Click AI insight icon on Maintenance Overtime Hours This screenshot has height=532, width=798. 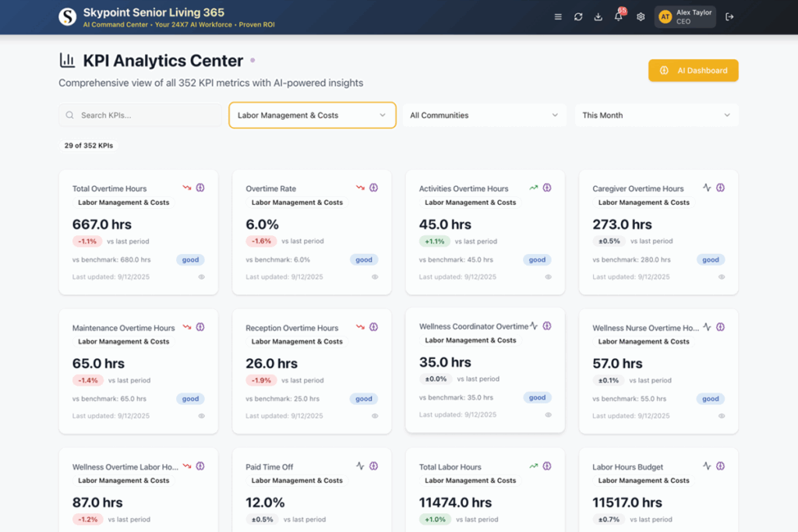[x=200, y=327]
